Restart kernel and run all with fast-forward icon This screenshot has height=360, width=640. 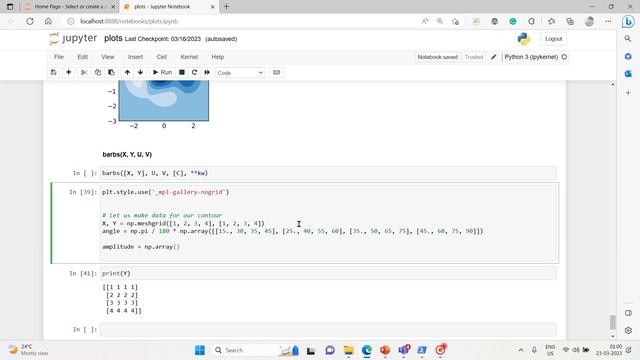click(207, 72)
